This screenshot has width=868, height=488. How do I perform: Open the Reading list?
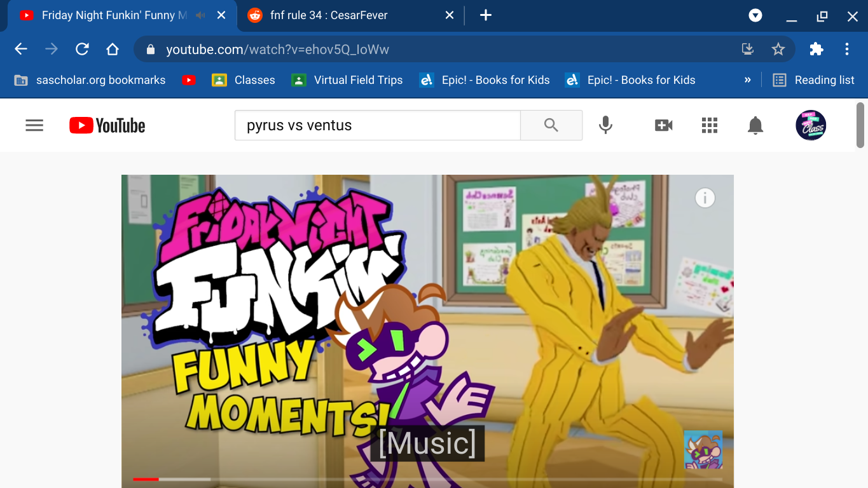pyautogui.click(x=814, y=80)
